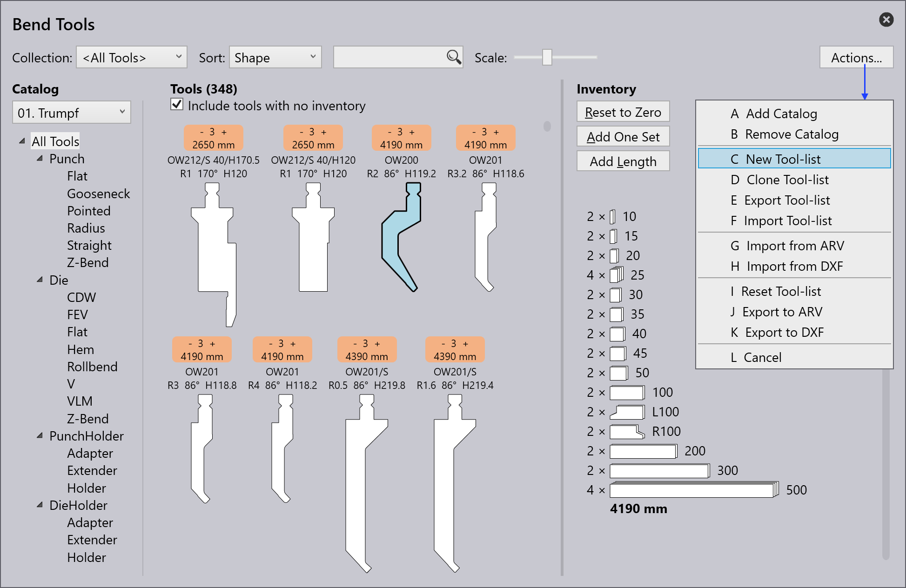Open the Collection dropdown
The height and width of the screenshot is (588, 906).
coord(132,57)
